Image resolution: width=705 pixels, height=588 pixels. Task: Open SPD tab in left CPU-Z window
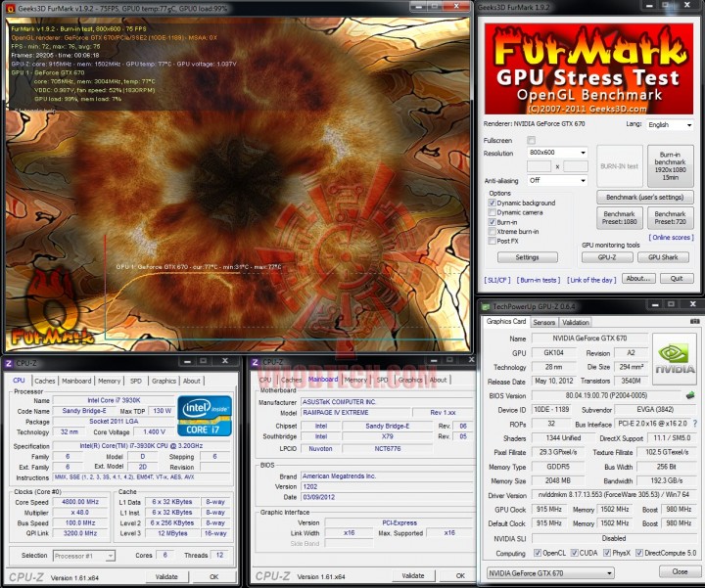pyautogui.click(x=136, y=381)
